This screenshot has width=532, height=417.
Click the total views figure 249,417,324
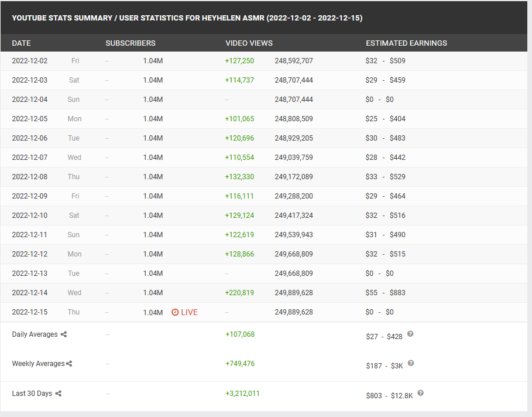(x=294, y=216)
